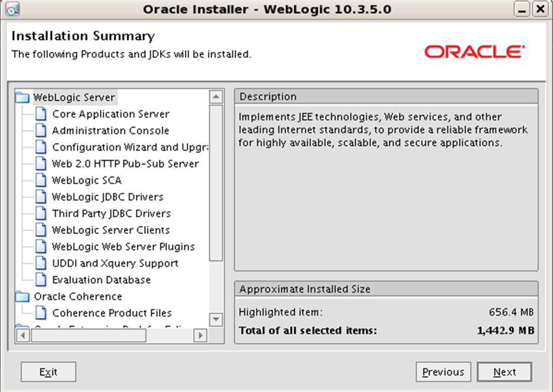This screenshot has height=392, width=553.
Task: Click the WebLogic Server Clients document icon
Action: (x=41, y=230)
